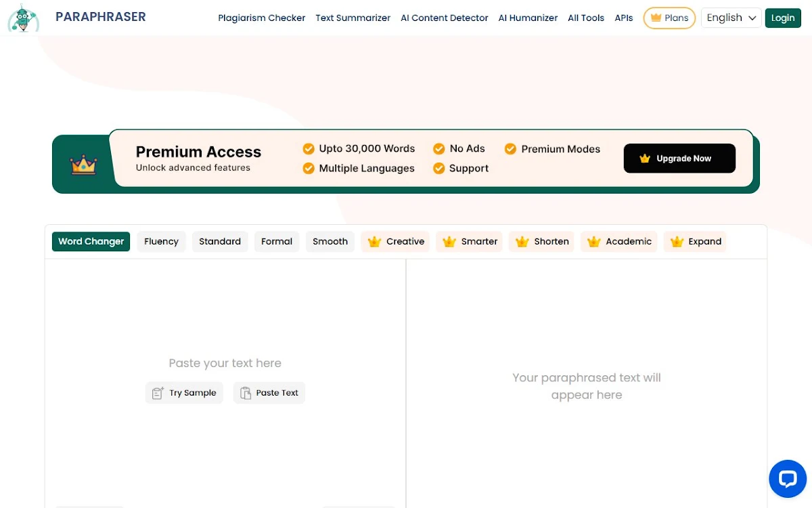Click the Try Sample button
This screenshot has width=812, height=508.
[184, 393]
